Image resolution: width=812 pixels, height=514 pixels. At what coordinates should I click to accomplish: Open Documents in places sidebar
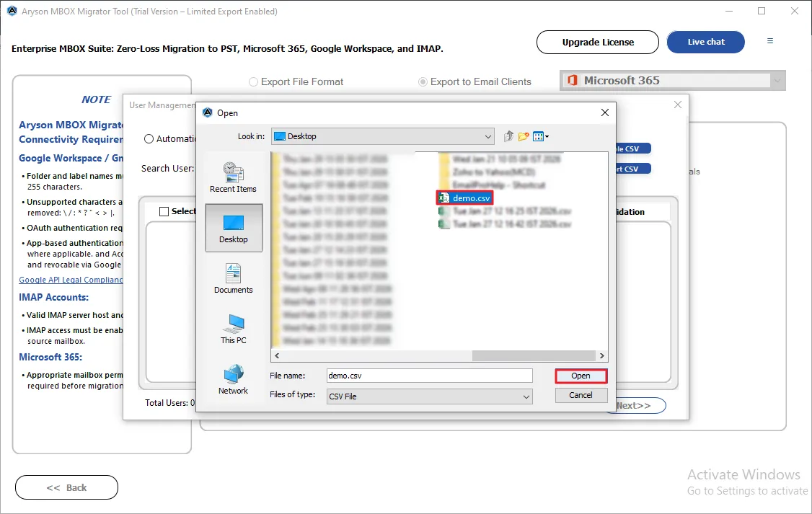click(x=234, y=278)
